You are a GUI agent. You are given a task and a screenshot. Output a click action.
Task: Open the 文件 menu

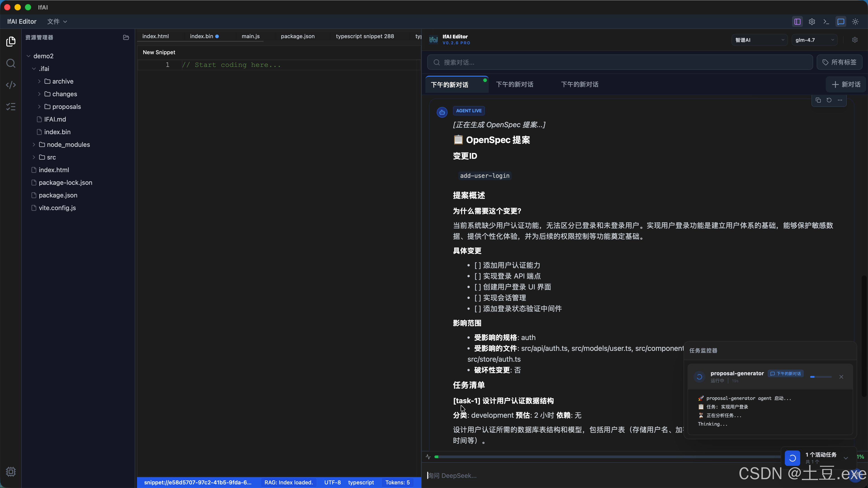pyautogui.click(x=57, y=21)
